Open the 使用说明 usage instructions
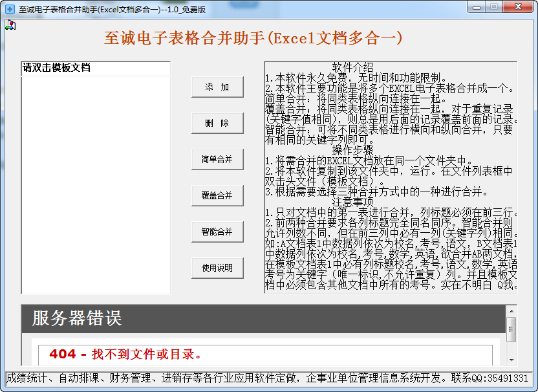538x392 pixels. pyautogui.click(x=217, y=267)
